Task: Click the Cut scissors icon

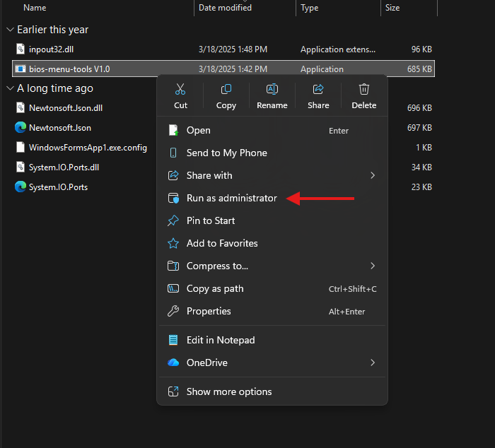Action: pyautogui.click(x=180, y=90)
